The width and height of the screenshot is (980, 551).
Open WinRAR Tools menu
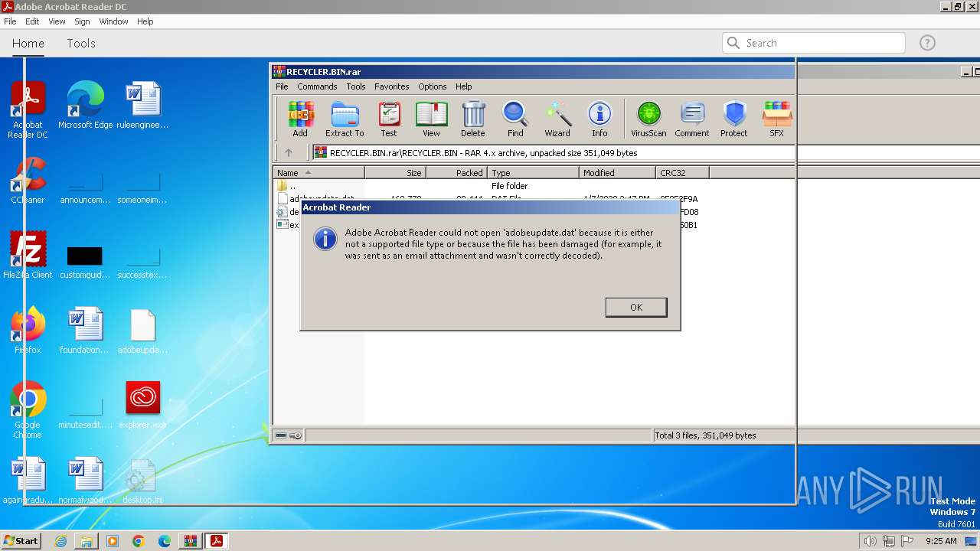click(x=355, y=86)
